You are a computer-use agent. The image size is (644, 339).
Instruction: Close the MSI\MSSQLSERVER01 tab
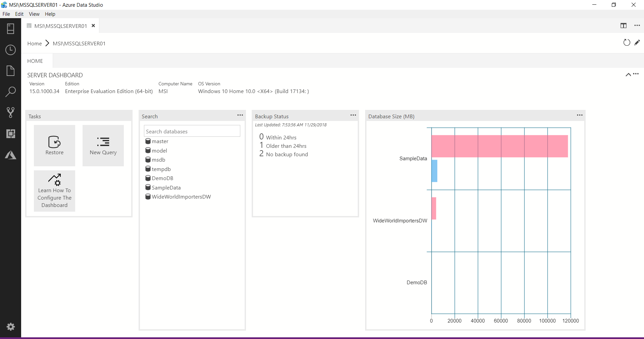pyautogui.click(x=93, y=26)
